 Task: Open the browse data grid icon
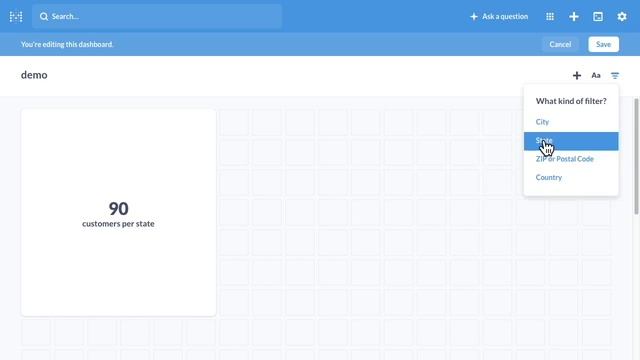(550, 17)
